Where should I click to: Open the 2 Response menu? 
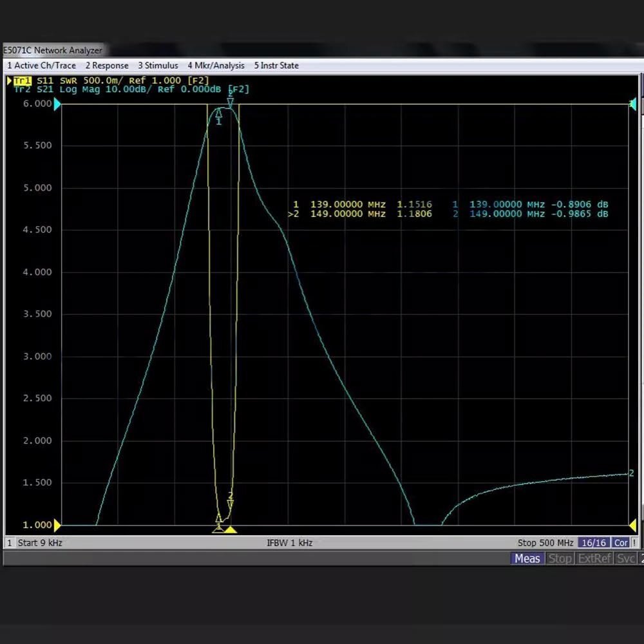pyautogui.click(x=107, y=65)
